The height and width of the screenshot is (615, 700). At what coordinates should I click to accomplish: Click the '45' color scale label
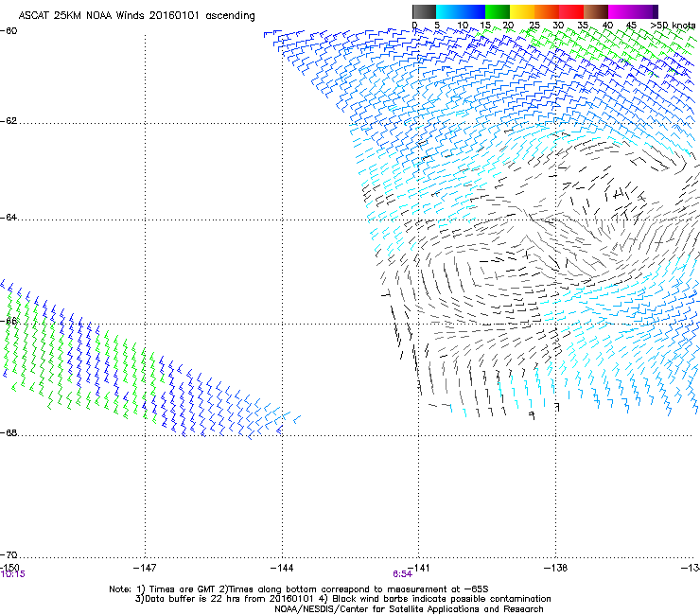click(x=631, y=26)
